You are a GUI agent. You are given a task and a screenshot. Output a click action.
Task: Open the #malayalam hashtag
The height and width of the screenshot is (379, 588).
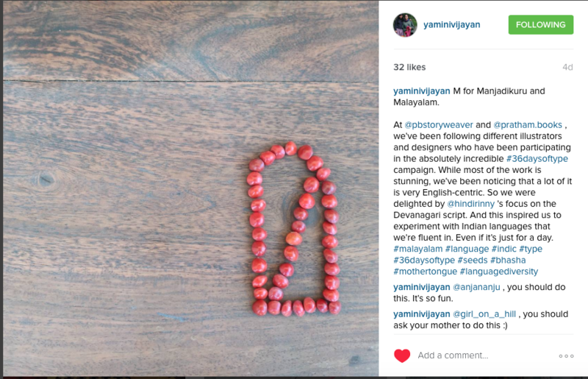click(x=417, y=249)
